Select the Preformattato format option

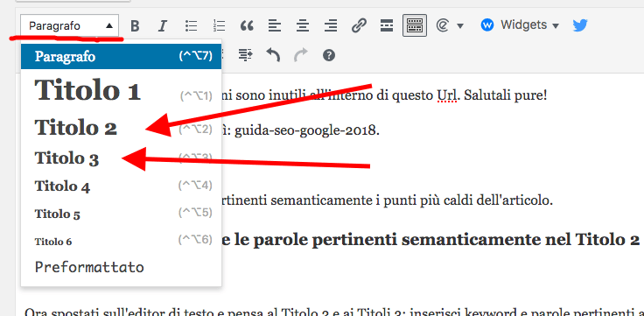(121, 267)
